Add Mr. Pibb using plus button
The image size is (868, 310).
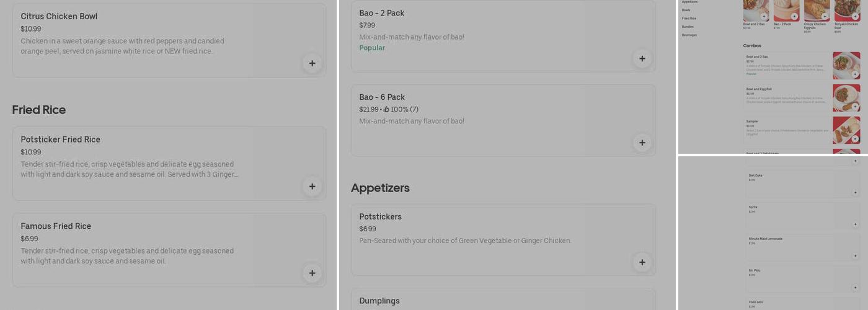855,288
